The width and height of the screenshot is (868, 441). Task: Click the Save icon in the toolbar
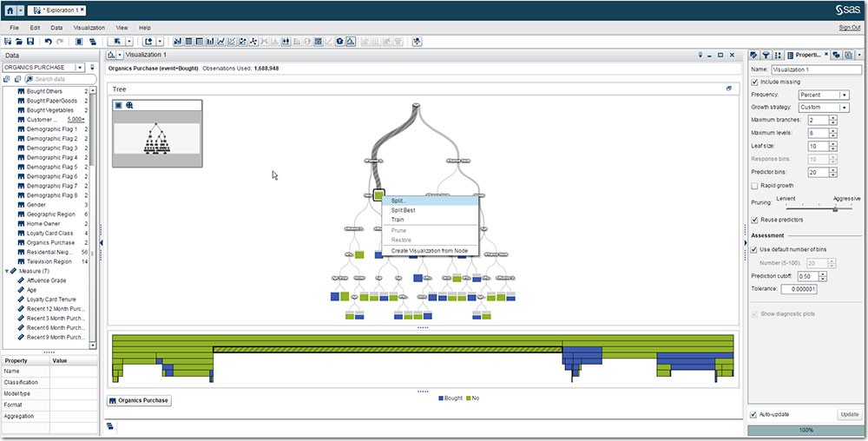(x=31, y=42)
